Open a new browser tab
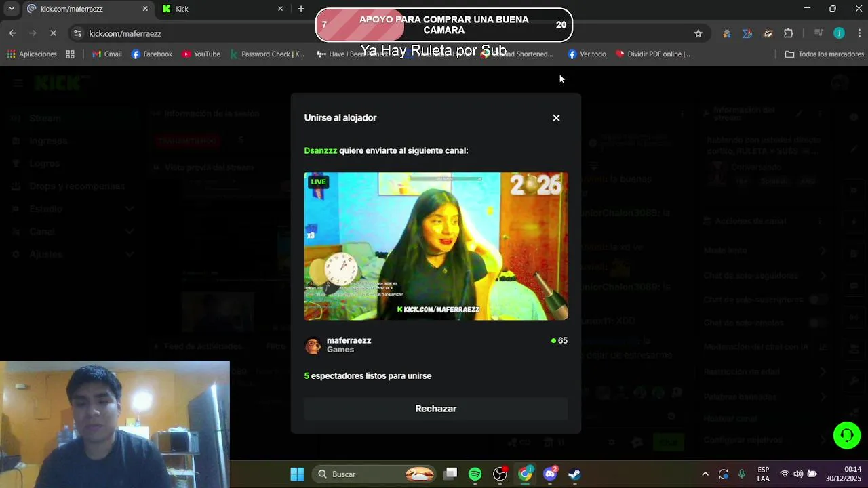The width and height of the screenshot is (868, 488). [x=301, y=9]
